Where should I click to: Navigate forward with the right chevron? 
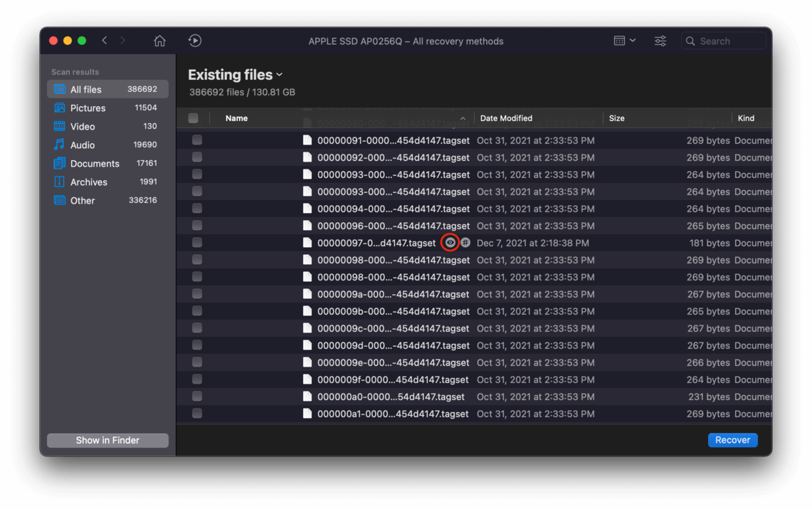122,41
